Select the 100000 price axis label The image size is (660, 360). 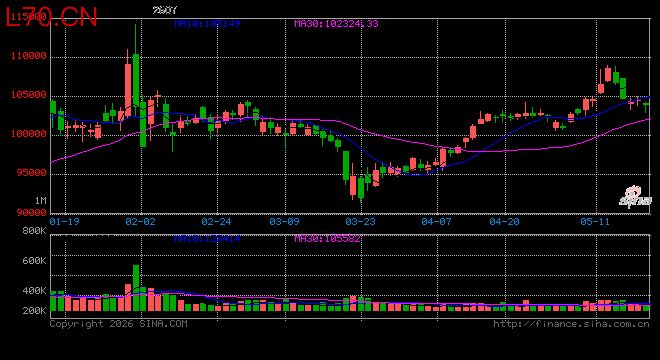pos(29,134)
